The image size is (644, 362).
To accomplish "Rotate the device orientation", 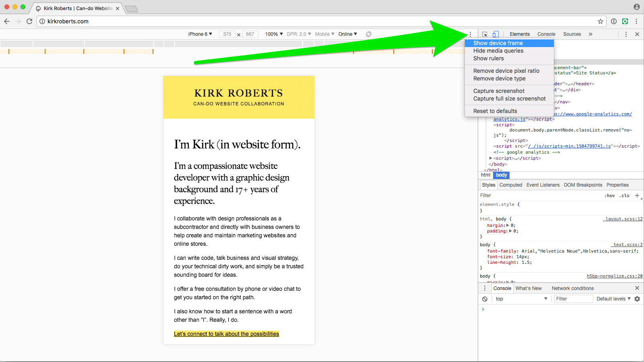I will 369,34.
